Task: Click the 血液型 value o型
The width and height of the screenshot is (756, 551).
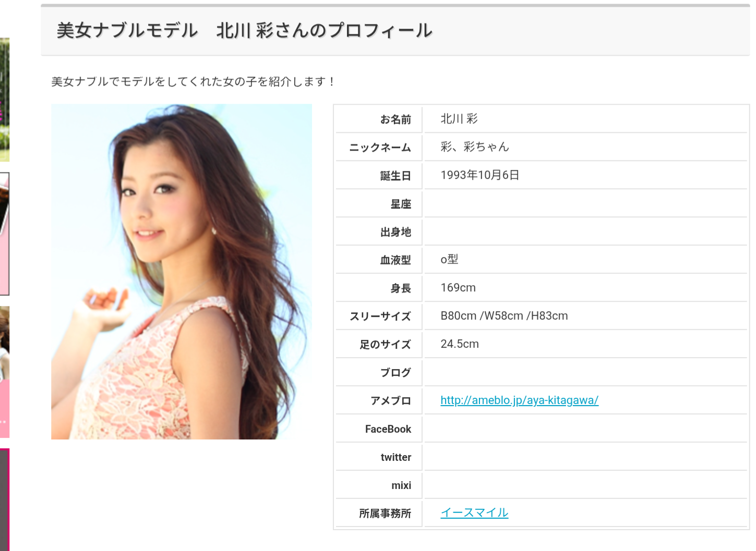Action: [x=449, y=260]
